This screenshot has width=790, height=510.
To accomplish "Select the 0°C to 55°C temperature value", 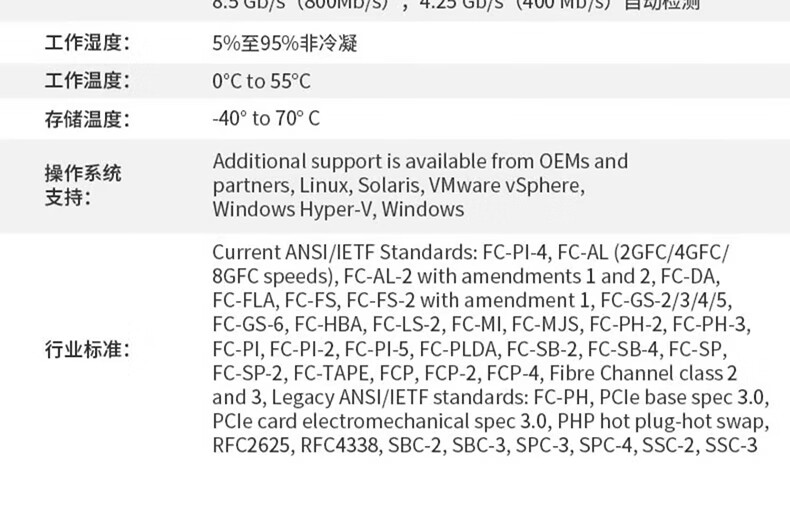I will [x=261, y=81].
